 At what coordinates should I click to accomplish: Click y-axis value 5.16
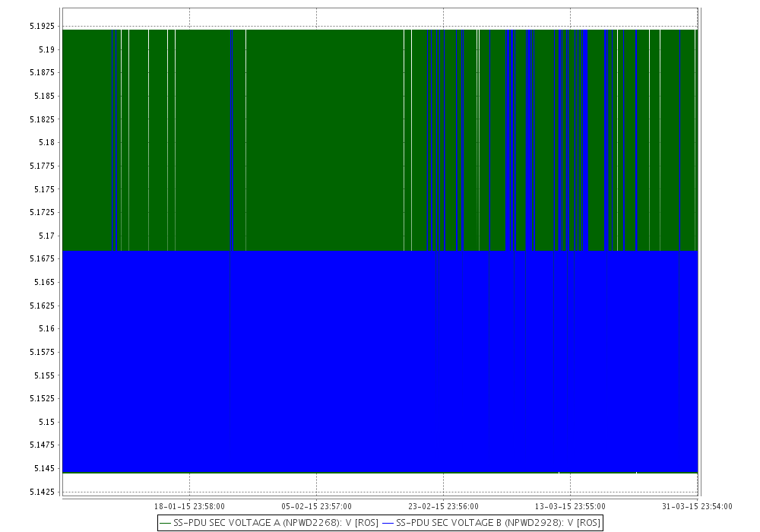click(x=46, y=328)
